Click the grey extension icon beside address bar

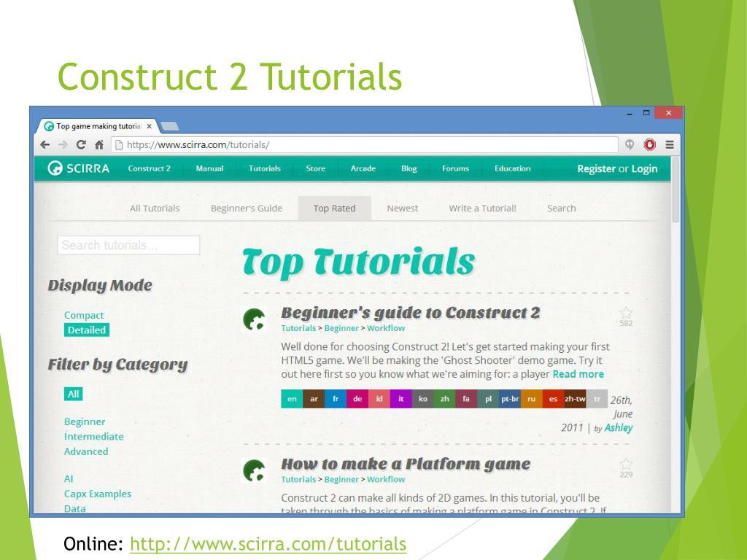pos(630,145)
